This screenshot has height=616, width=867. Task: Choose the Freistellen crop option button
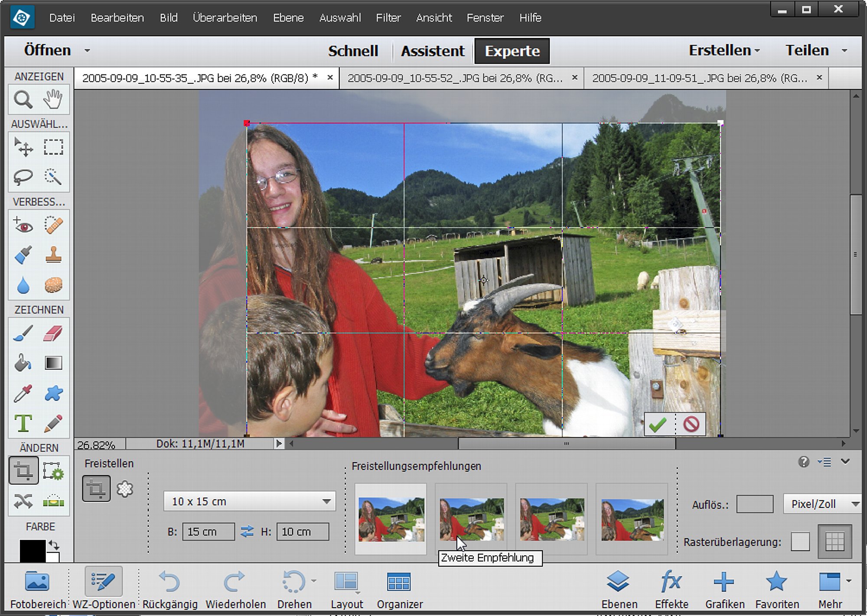click(x=96, y=489)
